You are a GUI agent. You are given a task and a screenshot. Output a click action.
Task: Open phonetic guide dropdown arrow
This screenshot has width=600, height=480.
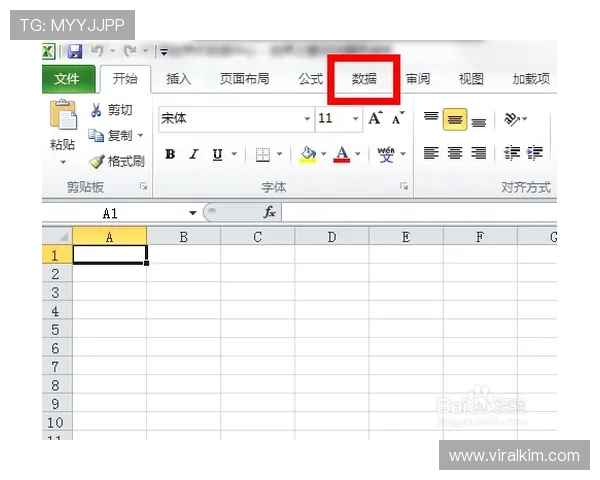403,154
